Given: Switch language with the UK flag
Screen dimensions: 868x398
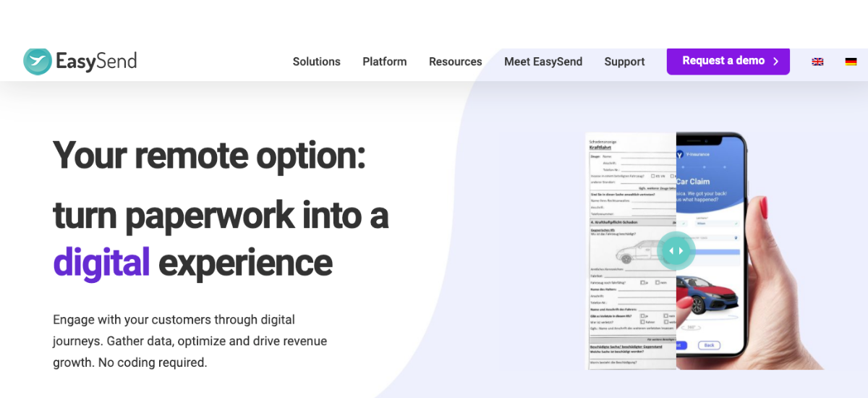Looking at the screenshot, I should point(817,62).
